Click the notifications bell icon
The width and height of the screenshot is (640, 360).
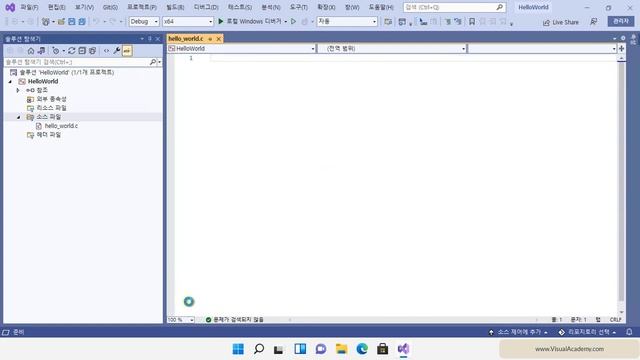click(629, 332)
